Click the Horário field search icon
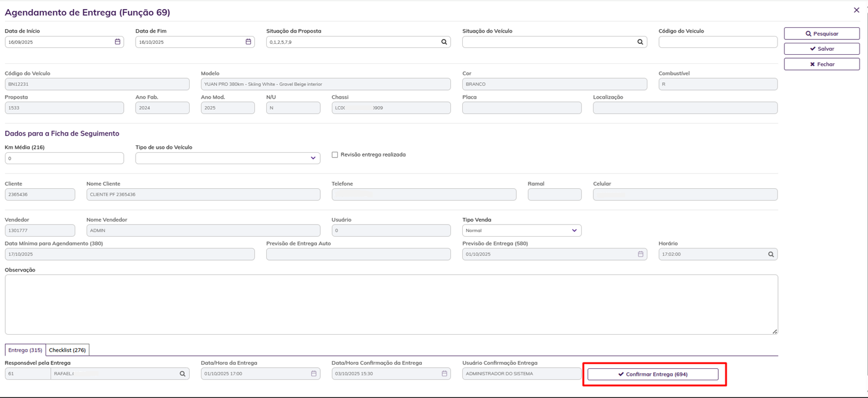The width and height of the screenshot is (868, 398). 771,254
